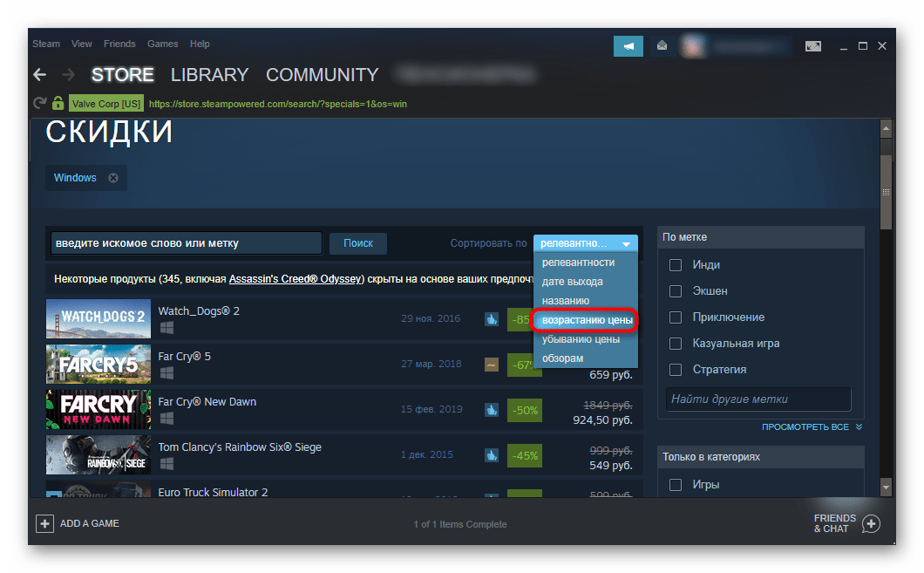The image size is (924, 573).
Task: Open Friends & Chat plus icon
Action: [x=870, y=523]
